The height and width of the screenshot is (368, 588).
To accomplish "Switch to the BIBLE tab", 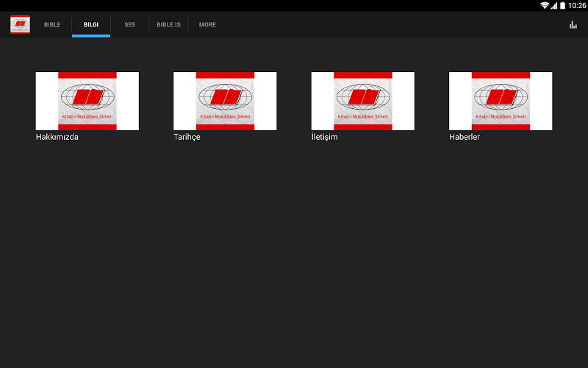I will (52, 25).
